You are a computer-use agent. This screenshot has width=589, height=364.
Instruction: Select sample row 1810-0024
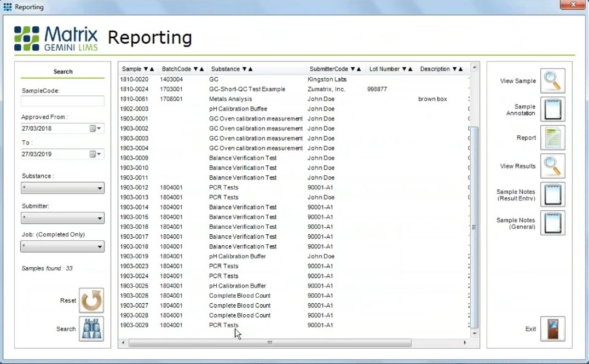pyautogui.click(x=294, y=89)
